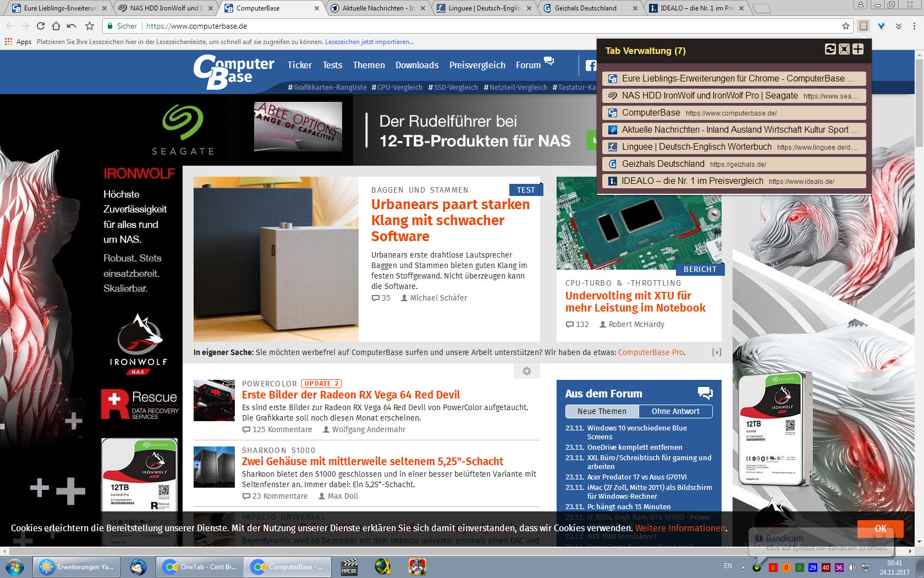Select Linguee entry in Tab Verwaltung list
The image size is (924, 578).
(734, 147)
